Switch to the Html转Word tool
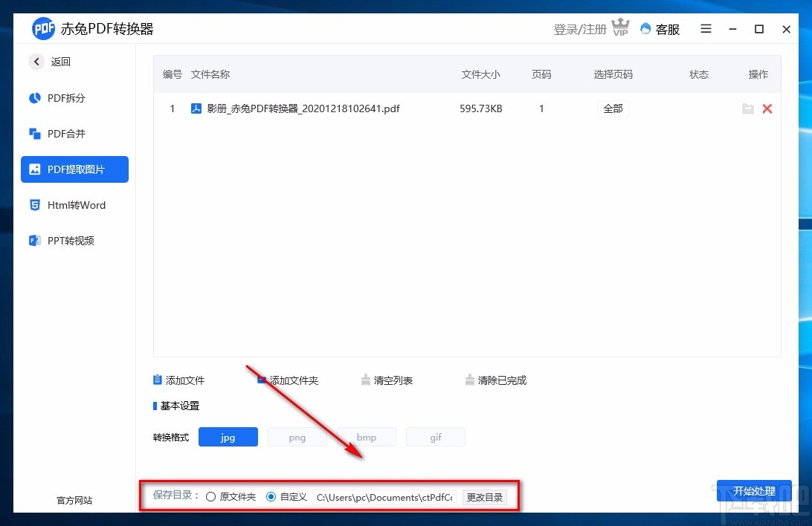 click(x=67, y=205)
